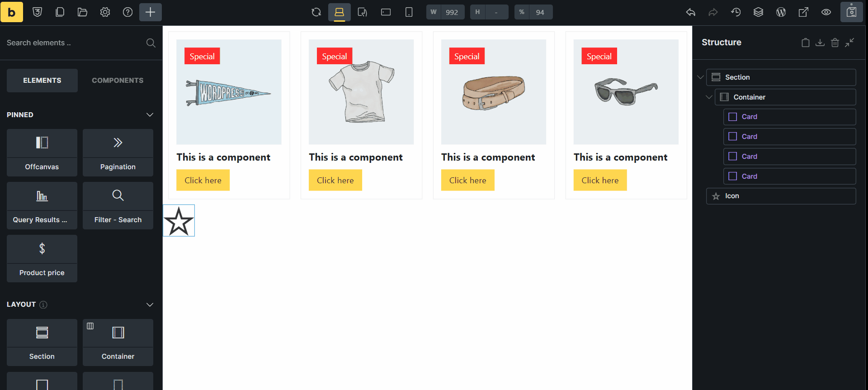Click the redo arrow icon
The height and width of the screenshot is (390, 868).
[713, 12]
